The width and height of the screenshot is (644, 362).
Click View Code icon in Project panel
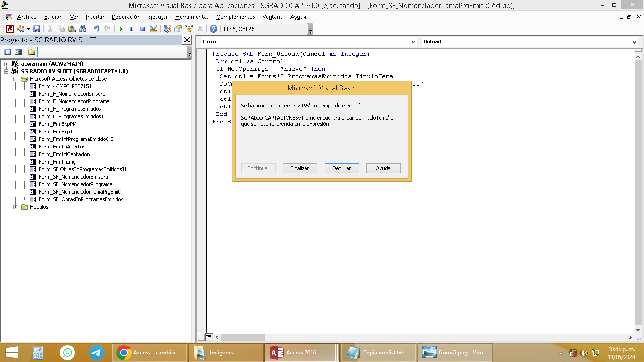(x=8, y=52)
